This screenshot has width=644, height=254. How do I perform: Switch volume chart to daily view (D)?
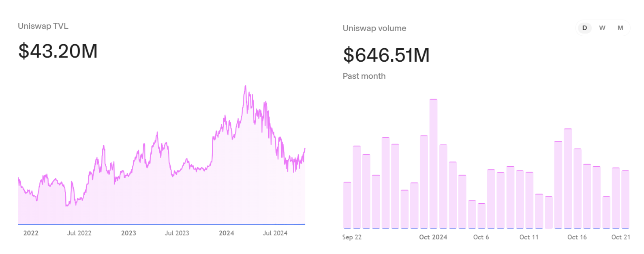584,28
